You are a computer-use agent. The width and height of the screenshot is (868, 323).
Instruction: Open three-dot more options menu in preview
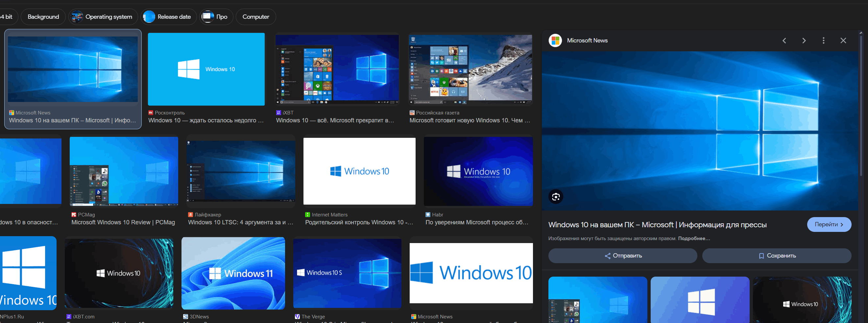tap(824, 40)
